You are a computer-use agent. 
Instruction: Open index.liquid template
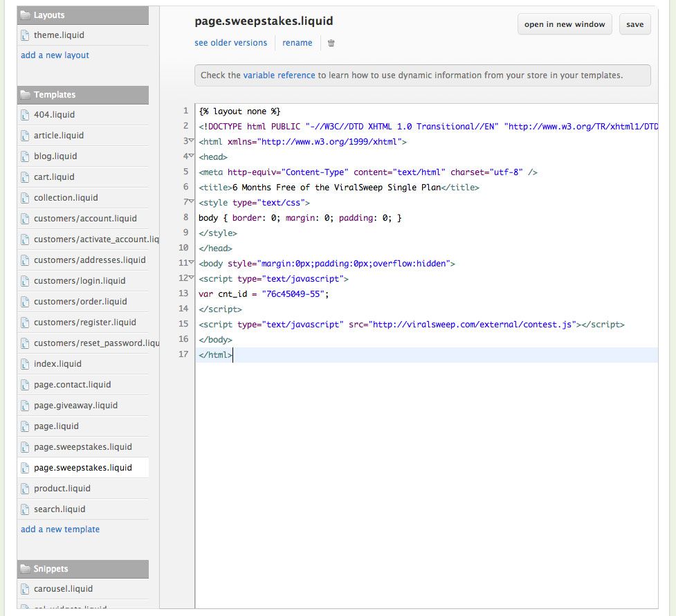pos(57,364)
